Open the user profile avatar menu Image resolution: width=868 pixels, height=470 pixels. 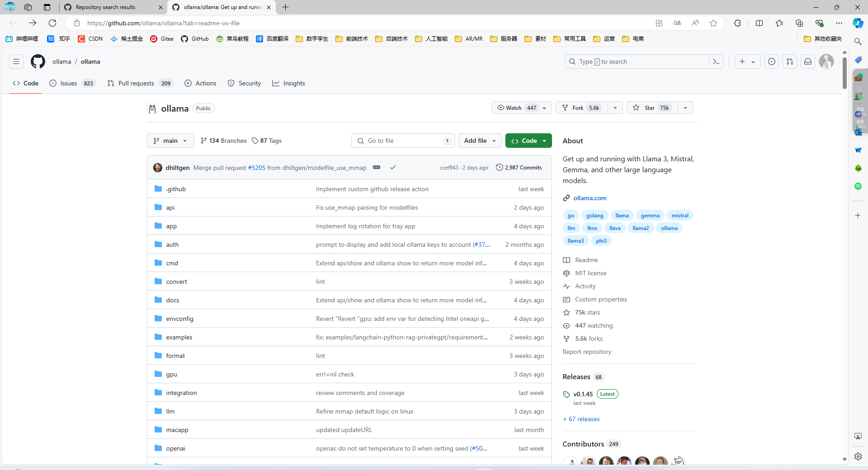pyautogui.click(x=826, y=61)
